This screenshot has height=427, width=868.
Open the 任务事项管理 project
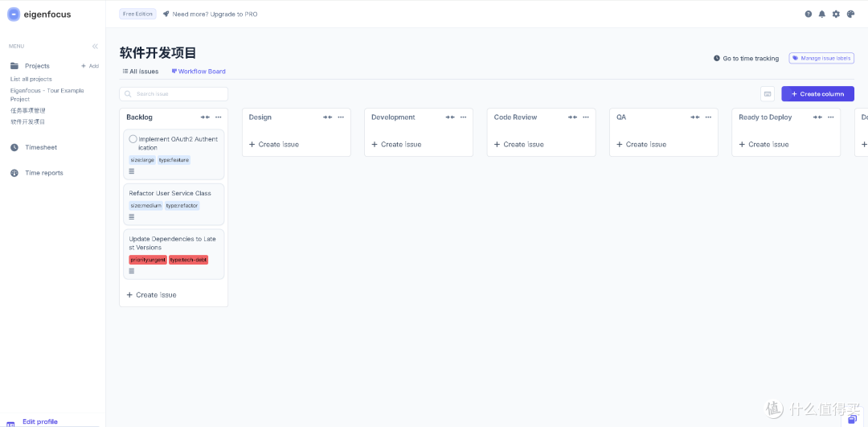click(27, 111)
